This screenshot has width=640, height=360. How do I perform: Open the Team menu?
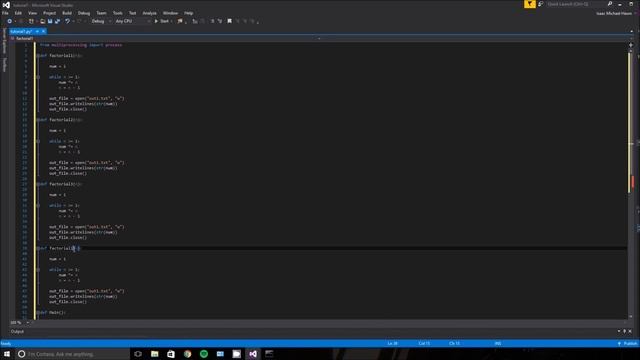[x=101, y=13]
